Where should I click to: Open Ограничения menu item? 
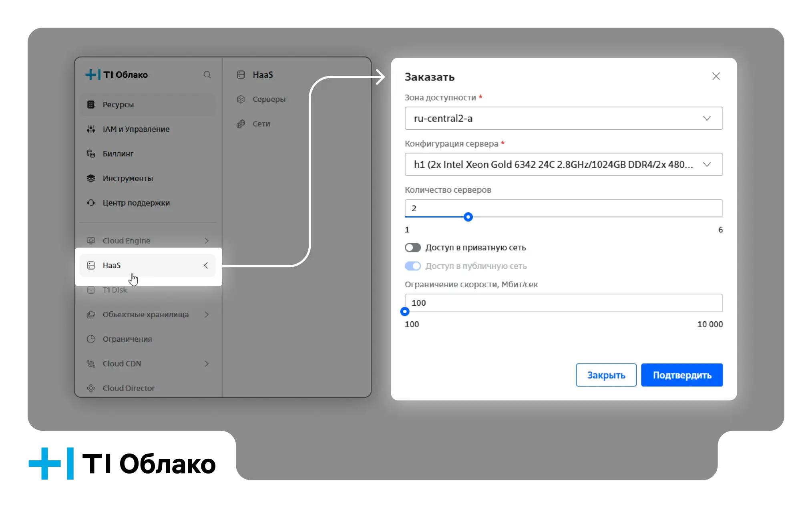pyautogui.click(x=148, y=339)
